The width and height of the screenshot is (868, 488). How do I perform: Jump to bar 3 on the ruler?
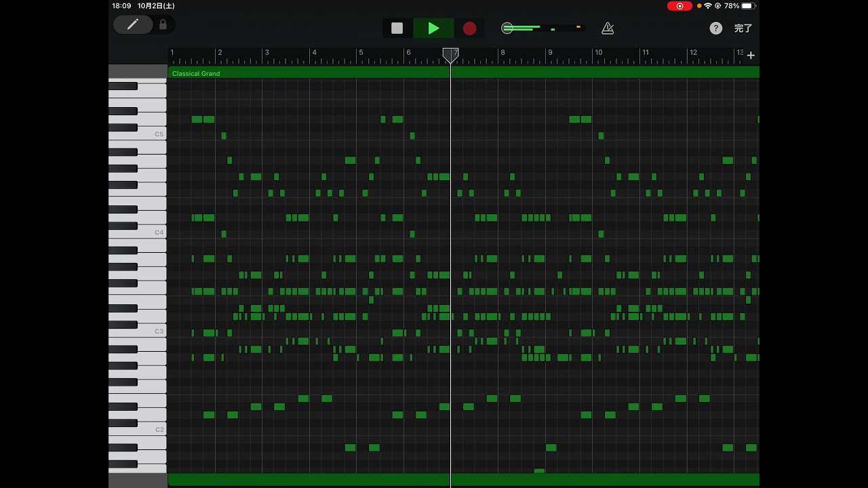(267, 52)
